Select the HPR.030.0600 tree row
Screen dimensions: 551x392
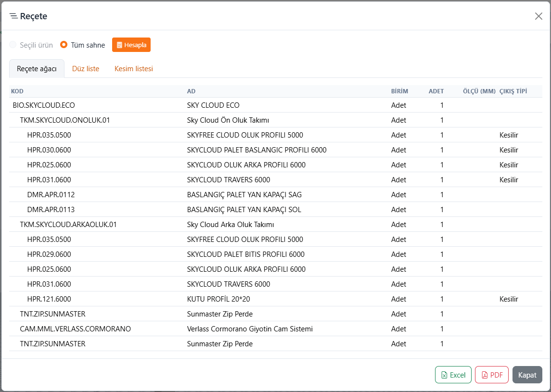[275, 150]
